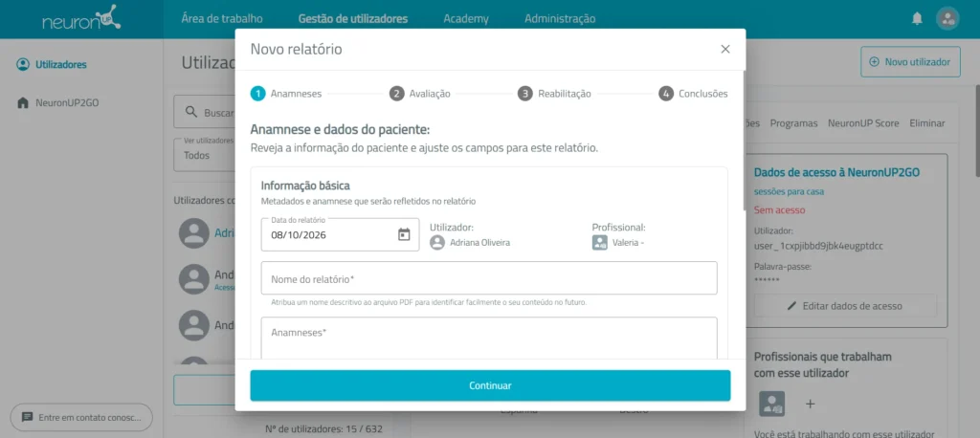This screenshot has height=438, width=980.
Task: Click Editar dados de acesso button
Action: [x=845, y=306]
